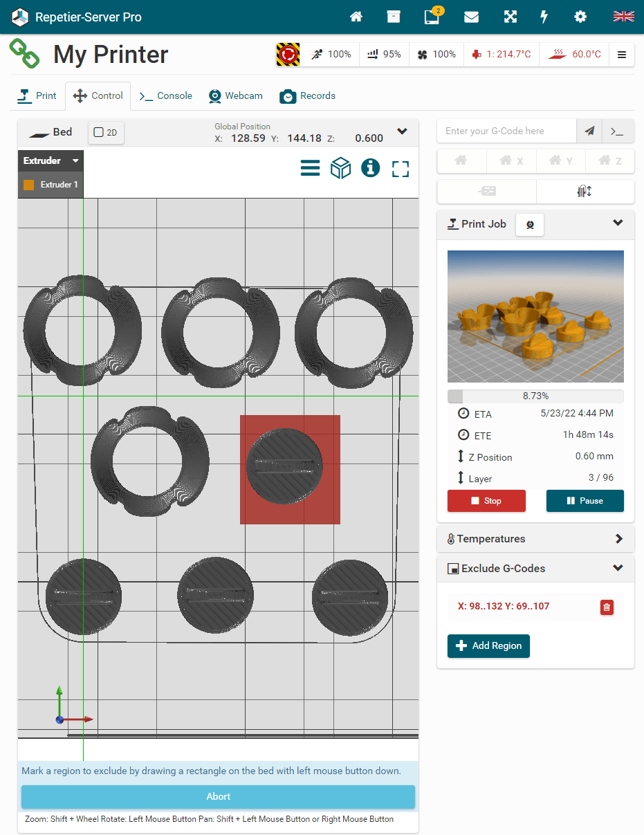This screenshot has width=644, height=835.
Task: Toggle the 2D view checkbox
Action: [98, 132]
